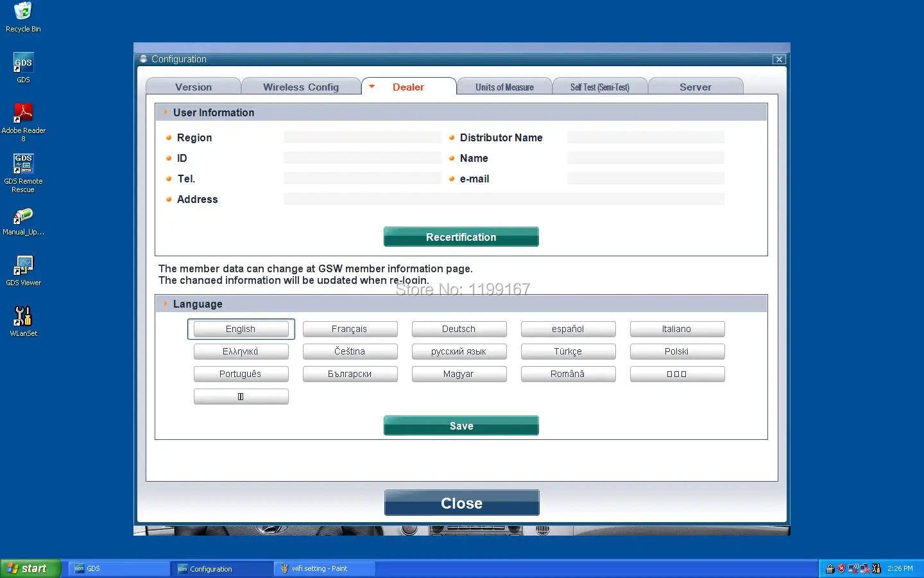Viewport: 924px width, 578px height.
Task: Click the tray icon next to the clock
Action: tap(877, 568)
